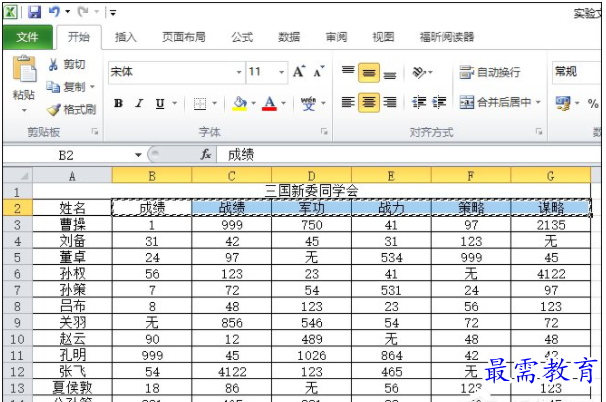
Task: Click the 合并后居中 merge button
Action: pyautogui.click(x=495, y=102)
